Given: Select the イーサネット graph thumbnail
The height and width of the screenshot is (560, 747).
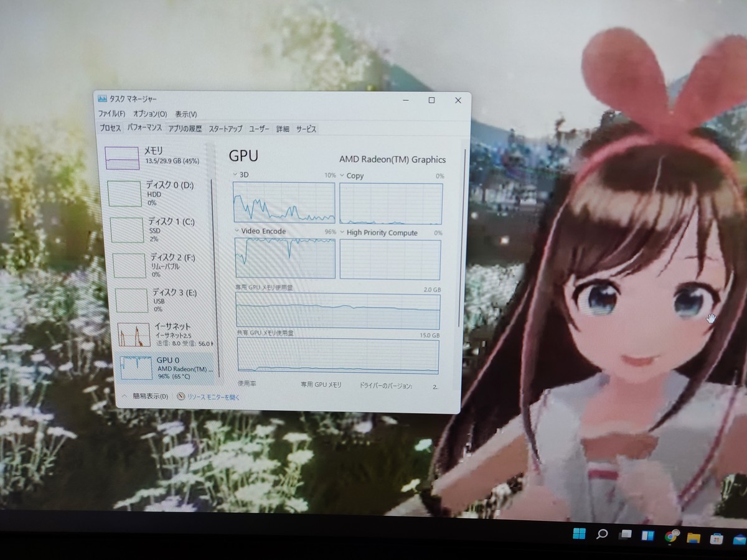Looking at the screenshot, I should pos(134,335).
